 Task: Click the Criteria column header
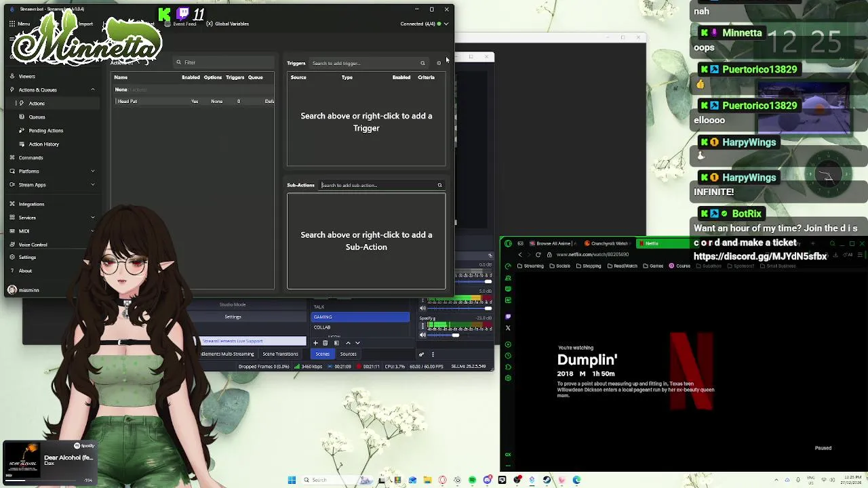point(426,77)
